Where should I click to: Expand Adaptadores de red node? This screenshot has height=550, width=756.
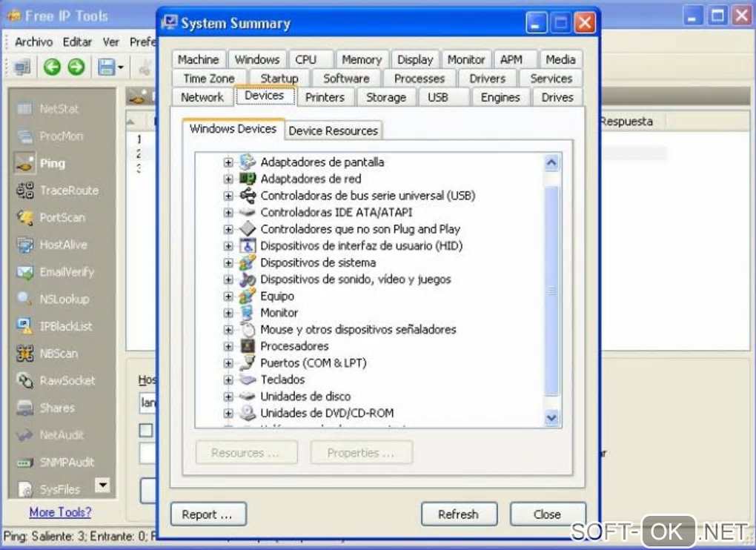[x=228, y=179]
